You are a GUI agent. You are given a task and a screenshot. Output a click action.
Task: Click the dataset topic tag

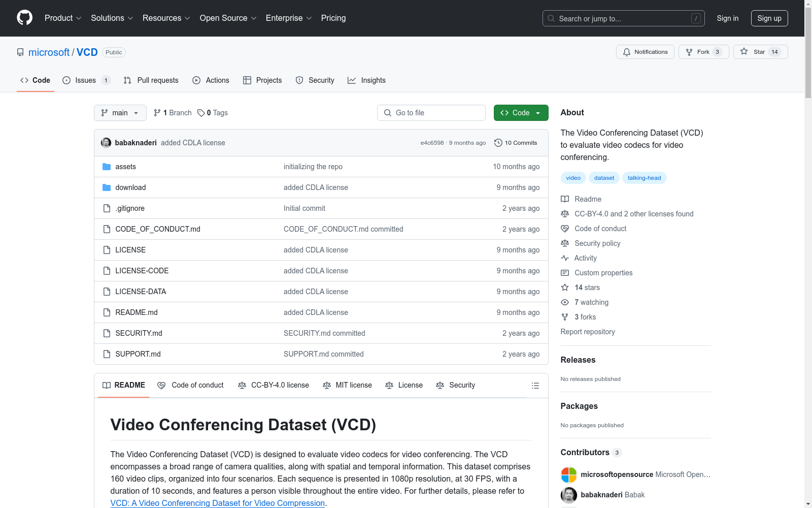coord(604,178)
